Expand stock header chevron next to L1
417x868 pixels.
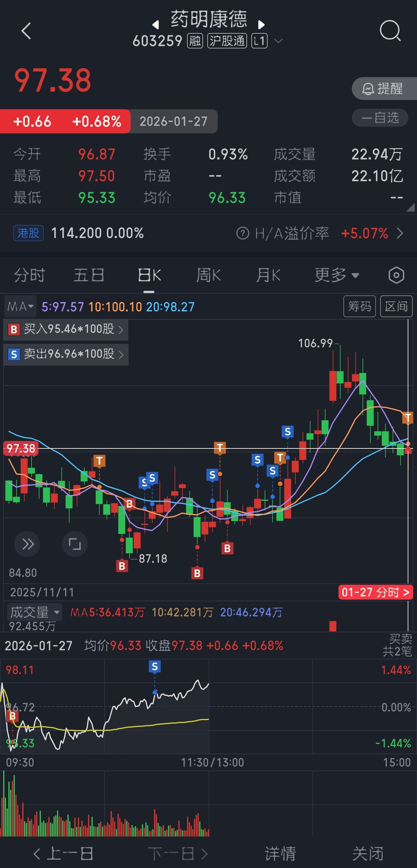click(278, 41)
